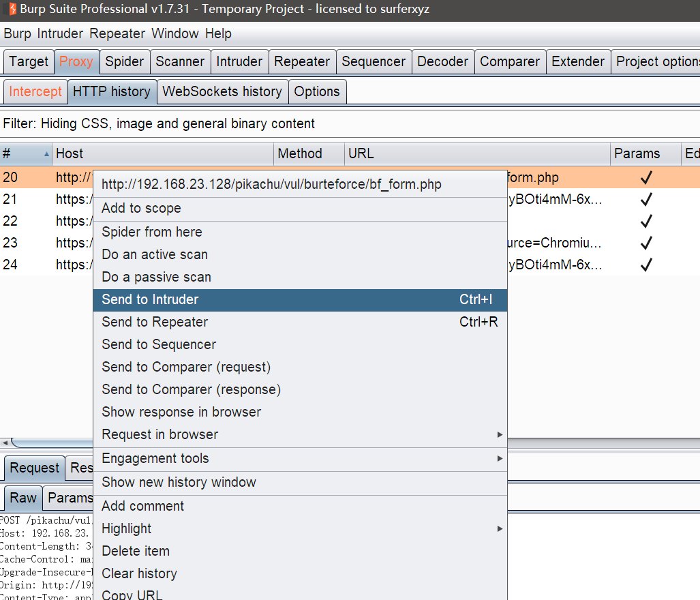Switch to the Scanner tab

pyautogui.click(x=180, y=61)
